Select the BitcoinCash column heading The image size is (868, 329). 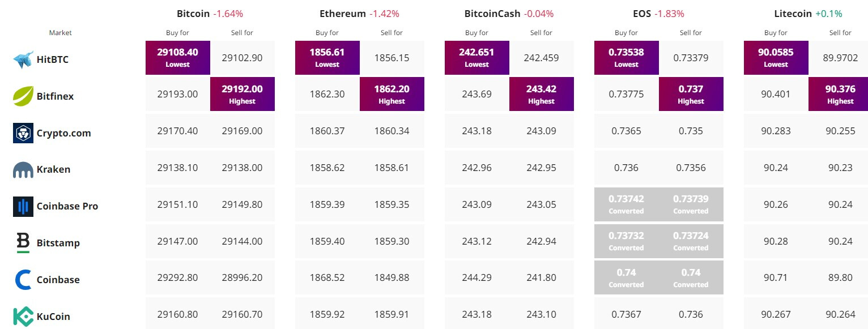pyautogui.click(x=492, y=14)
